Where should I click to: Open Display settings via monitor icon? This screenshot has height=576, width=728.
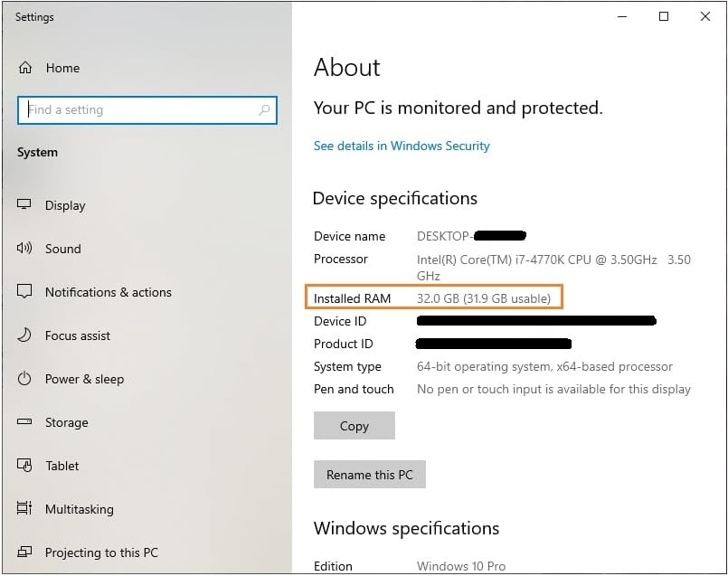click(24, 204)
